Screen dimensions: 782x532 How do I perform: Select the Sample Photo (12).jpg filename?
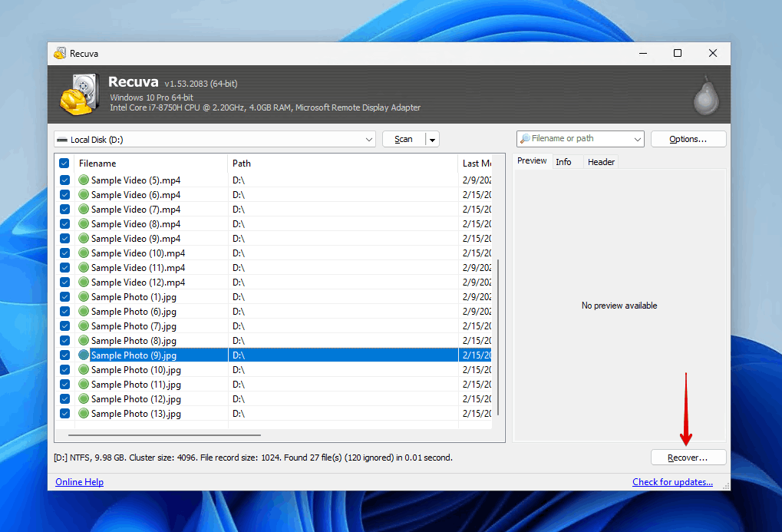click(136, 398)
